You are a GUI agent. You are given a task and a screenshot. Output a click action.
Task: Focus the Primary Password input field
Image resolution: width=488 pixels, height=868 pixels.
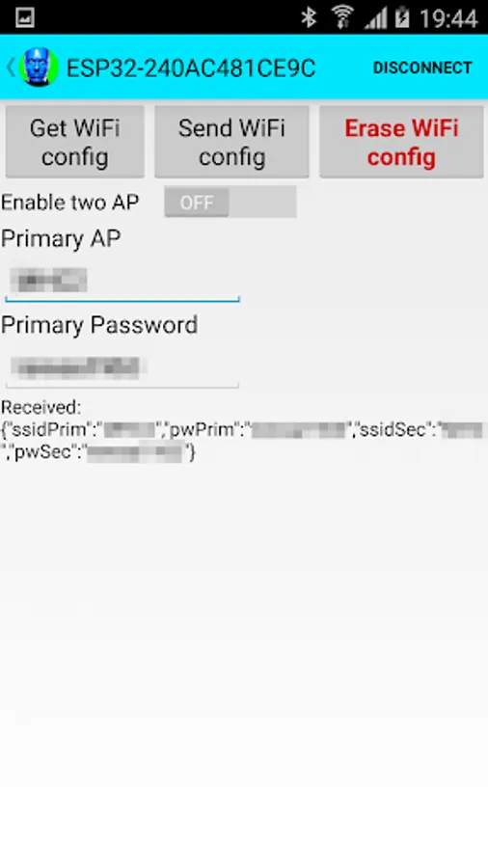click(x=122, y=367)
